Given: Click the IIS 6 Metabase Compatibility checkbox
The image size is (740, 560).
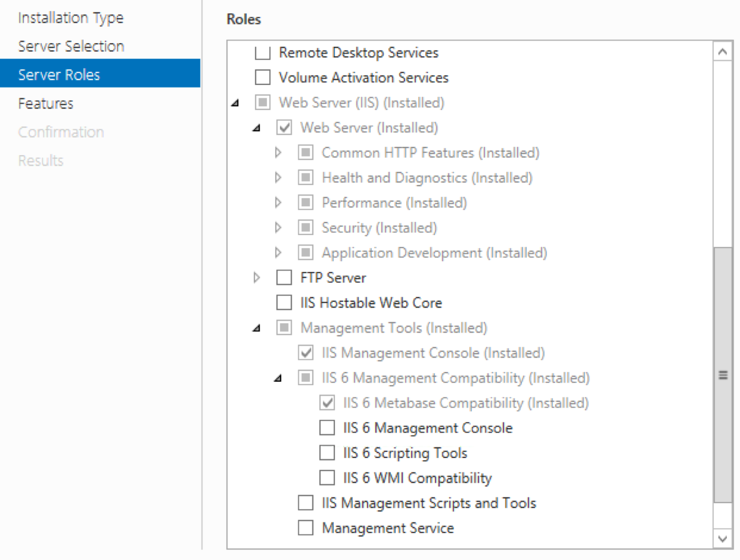Looking at the screenshot, I should click(x=327, y=402).
